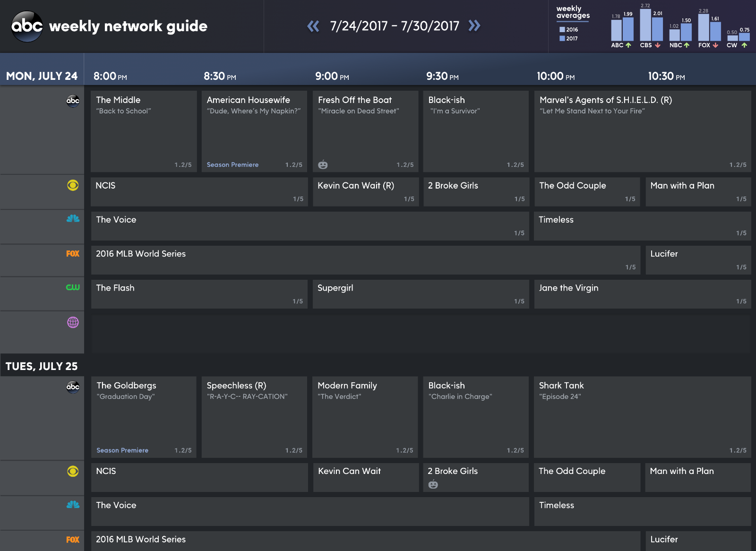Open Monday Lucifer block

(x=698, y=260)
